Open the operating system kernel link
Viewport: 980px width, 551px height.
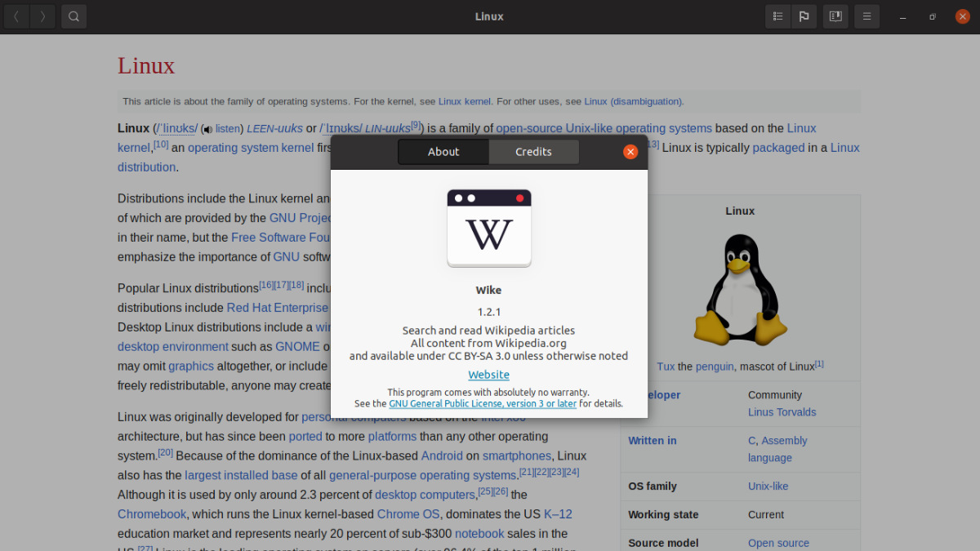251,148
